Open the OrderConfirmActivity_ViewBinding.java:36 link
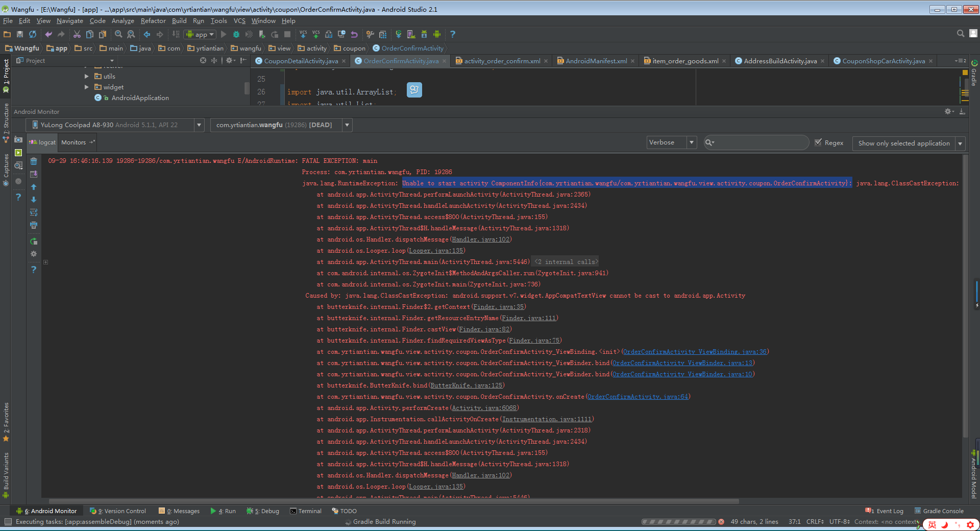The height and width of the screenshot is (531, 980). tap(695, 352)
